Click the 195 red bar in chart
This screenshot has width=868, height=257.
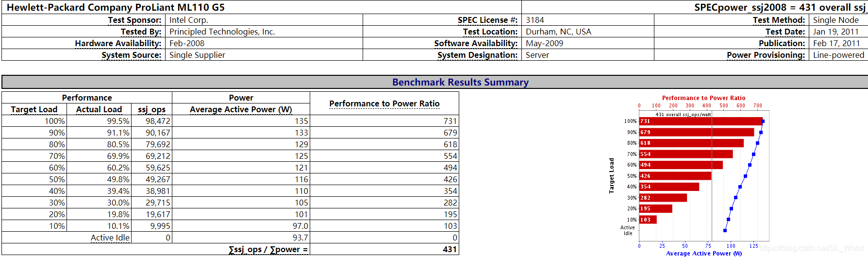pyautogui.click(x=656, y=208)
